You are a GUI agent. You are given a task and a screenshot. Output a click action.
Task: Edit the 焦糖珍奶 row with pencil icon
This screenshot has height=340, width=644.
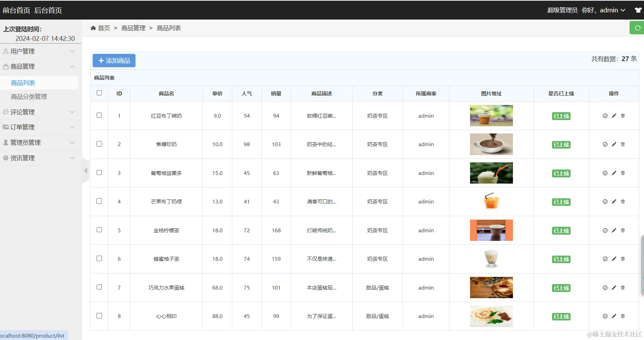pyautogui.click(x=614, y=144)
